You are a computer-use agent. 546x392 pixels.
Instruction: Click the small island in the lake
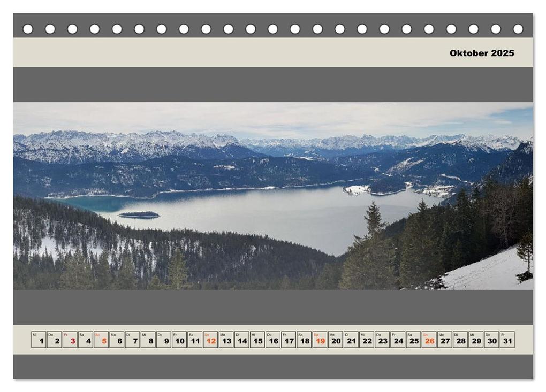139,215
